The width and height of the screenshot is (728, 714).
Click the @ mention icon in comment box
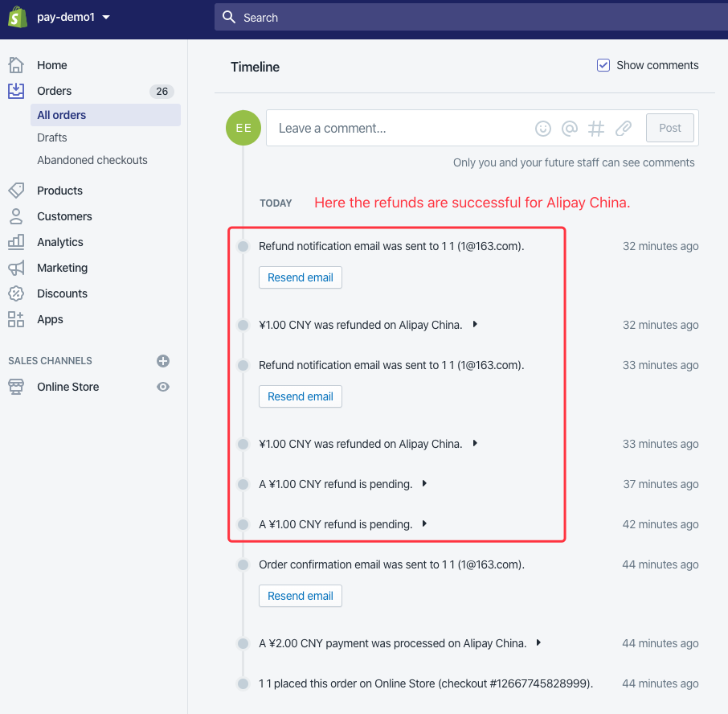pos(570,128)
